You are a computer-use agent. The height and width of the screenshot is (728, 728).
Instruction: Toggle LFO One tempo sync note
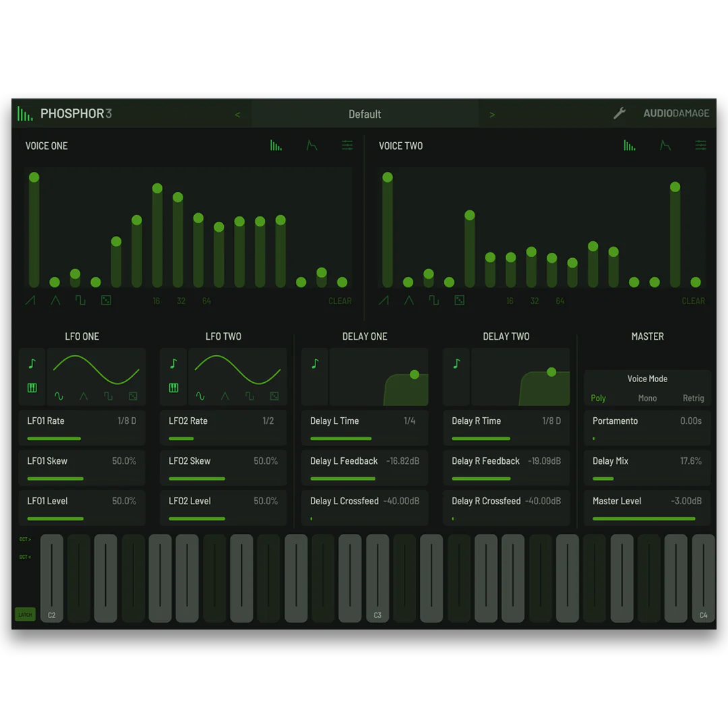point(32,363)
